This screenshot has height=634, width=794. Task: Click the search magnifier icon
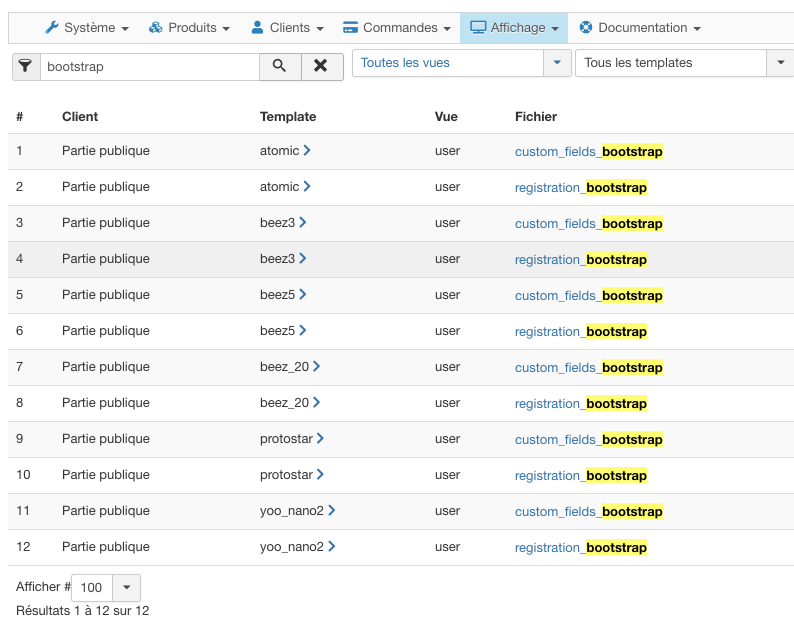(x=280, y=66)
